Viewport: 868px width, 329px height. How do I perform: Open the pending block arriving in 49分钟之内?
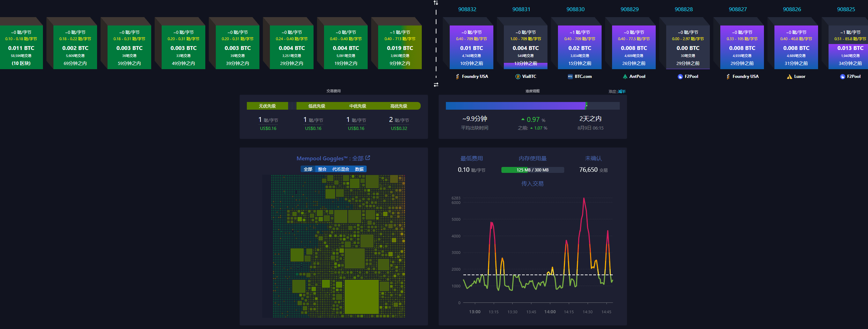[183, 47]
